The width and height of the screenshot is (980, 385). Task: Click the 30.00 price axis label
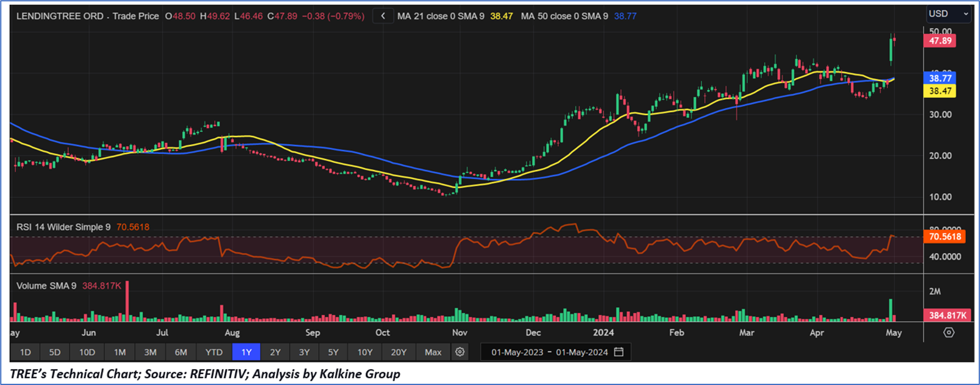coord(940,115)
